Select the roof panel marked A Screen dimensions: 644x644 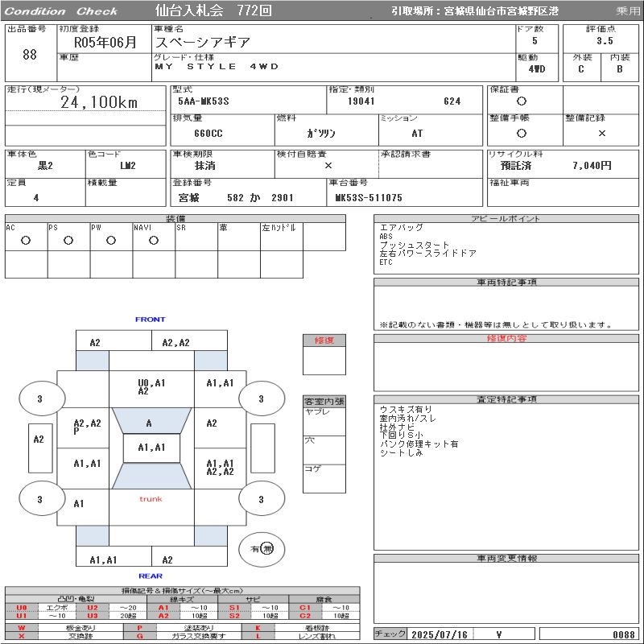150,423
